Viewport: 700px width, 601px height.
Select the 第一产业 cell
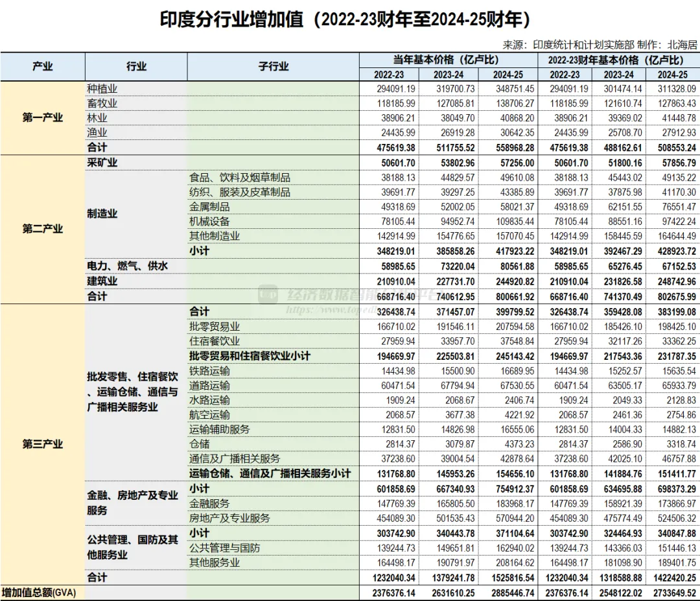pos(43,118)
